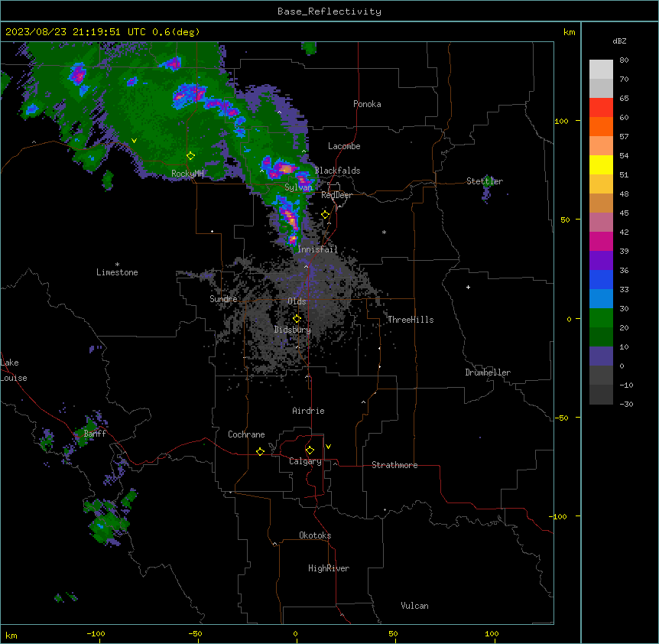Click the light grey 70-80 dBZ swatch
Viewport: 659px width, 644px height.
tap(601, 70)
